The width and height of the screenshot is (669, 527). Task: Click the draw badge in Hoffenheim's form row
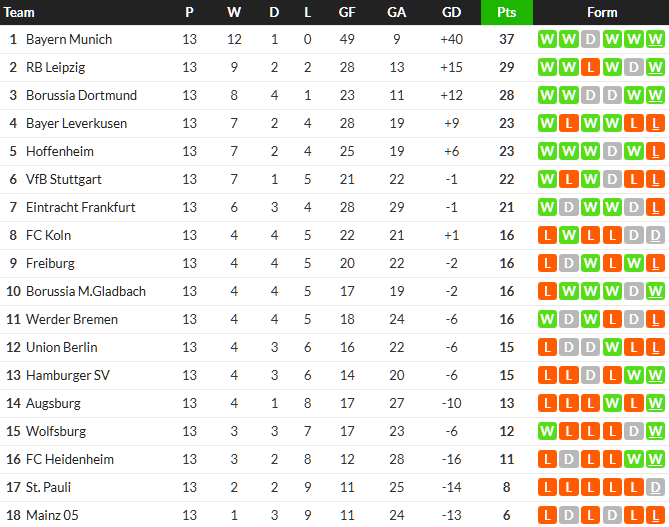tap(612, 152)
